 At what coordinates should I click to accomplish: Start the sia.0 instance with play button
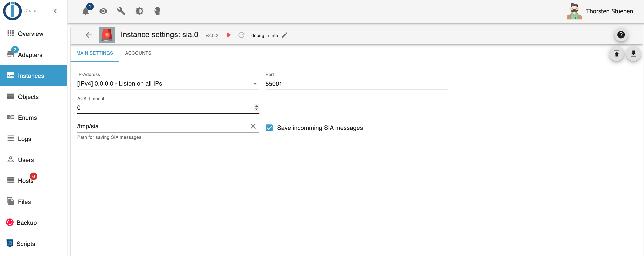click(228, 35)
